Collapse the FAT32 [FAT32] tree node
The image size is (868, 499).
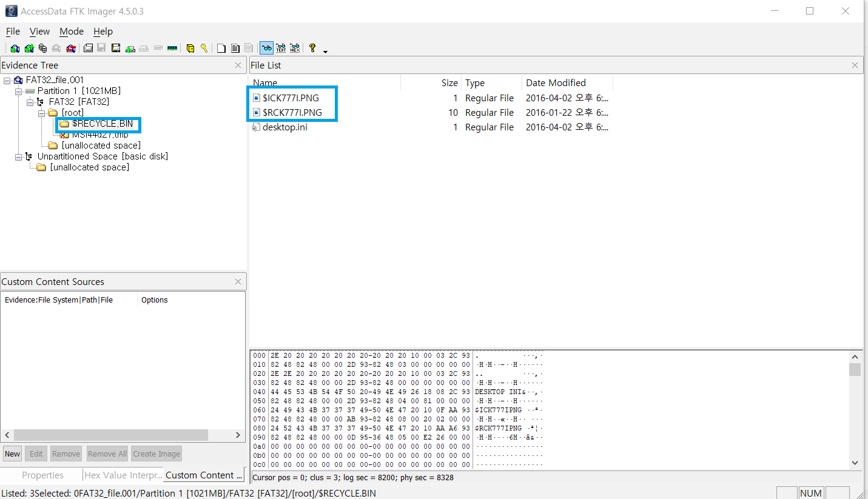(x=30, y=102)
